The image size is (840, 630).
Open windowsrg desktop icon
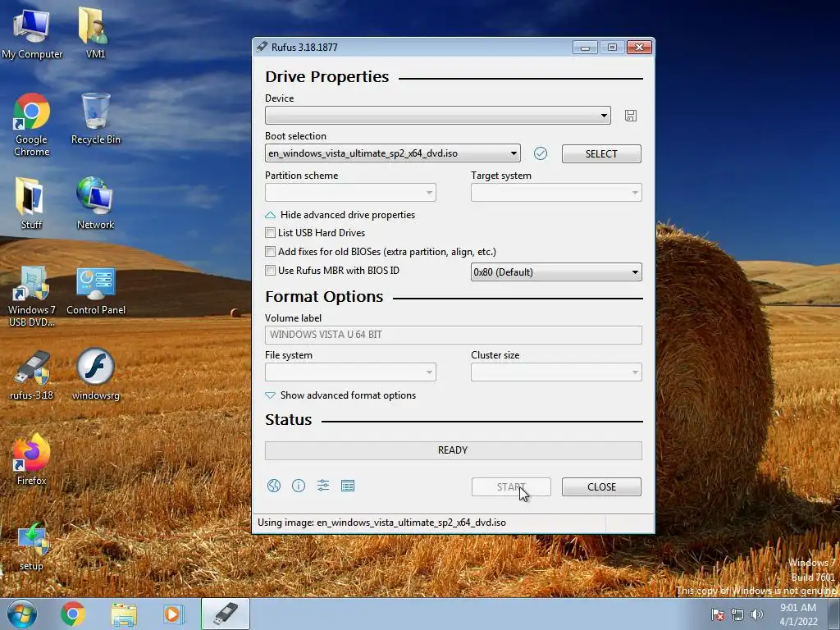coord(95,374)
